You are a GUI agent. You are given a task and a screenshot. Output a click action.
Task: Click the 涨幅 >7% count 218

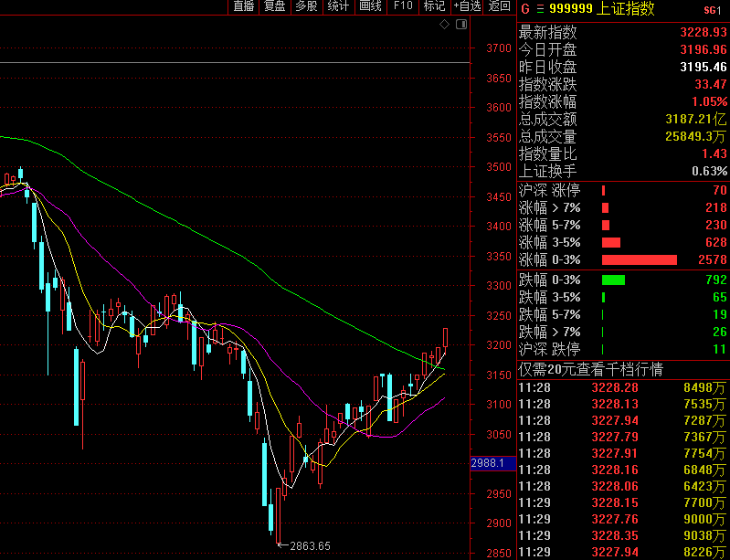coord(716,207)
